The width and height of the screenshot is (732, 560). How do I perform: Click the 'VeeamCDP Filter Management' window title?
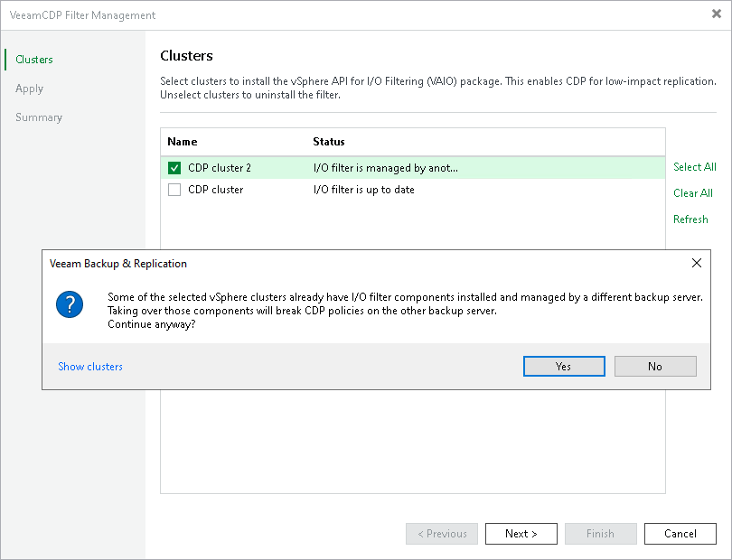(82, 15)
